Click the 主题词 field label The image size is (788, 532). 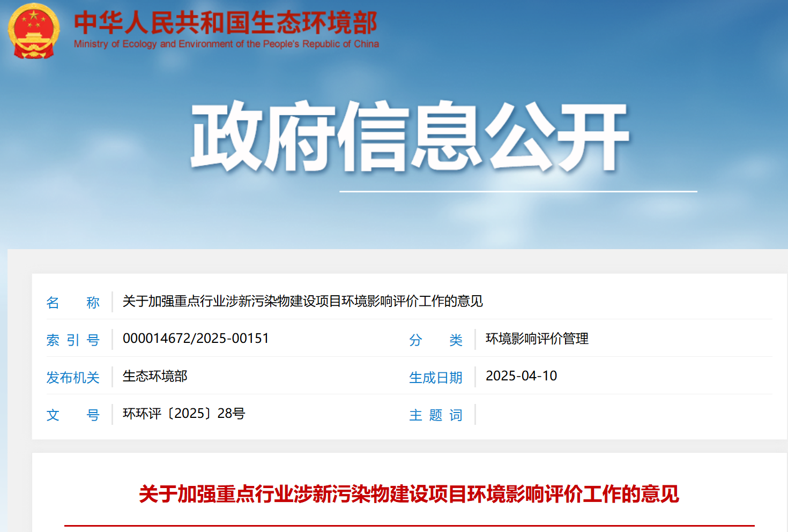click(x=436, y=415)
